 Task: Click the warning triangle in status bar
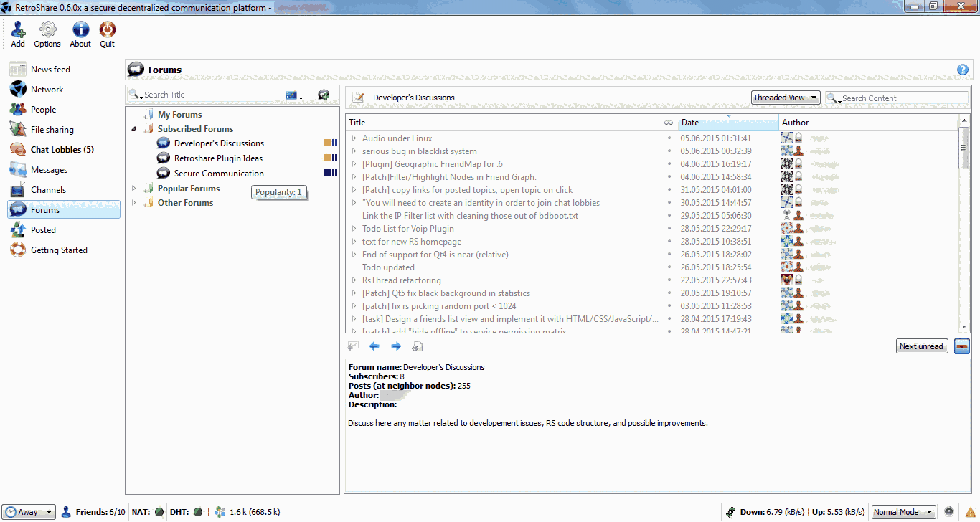coord(971,512)
